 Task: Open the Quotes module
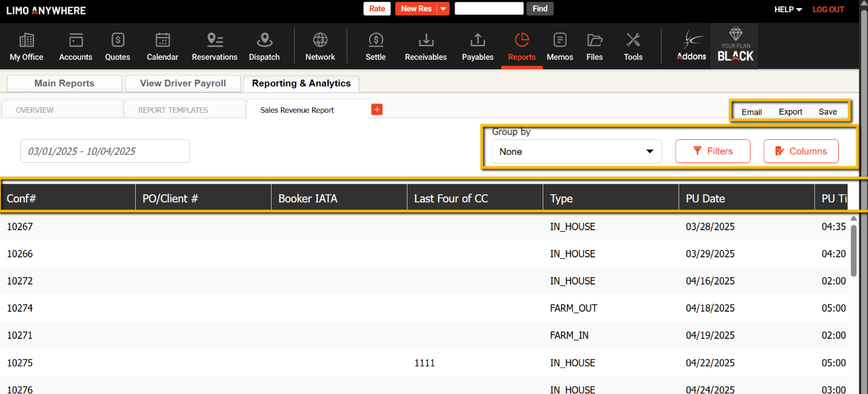117,46
